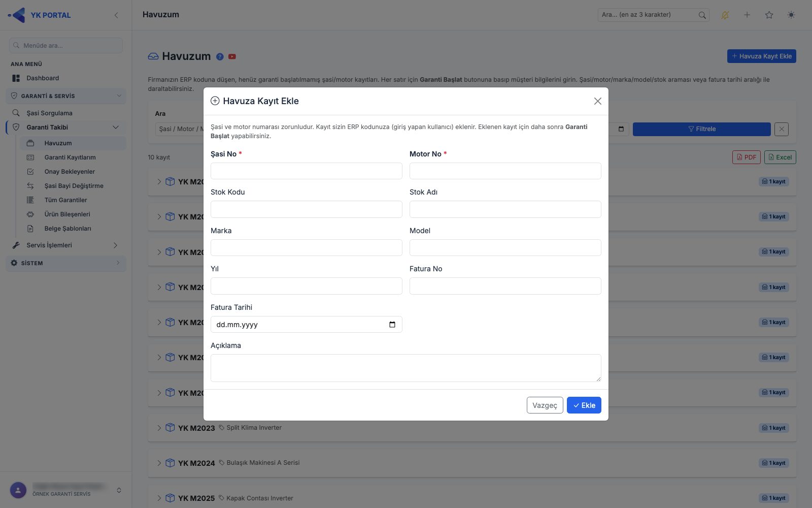The height and width of the screenshot is (508, 812).
Task: Export list using the Excel button
Action: [x=780, y=157]
